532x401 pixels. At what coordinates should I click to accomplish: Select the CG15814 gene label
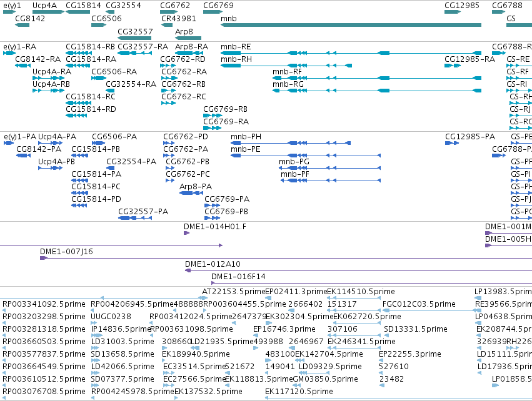[x=84, y=6]
